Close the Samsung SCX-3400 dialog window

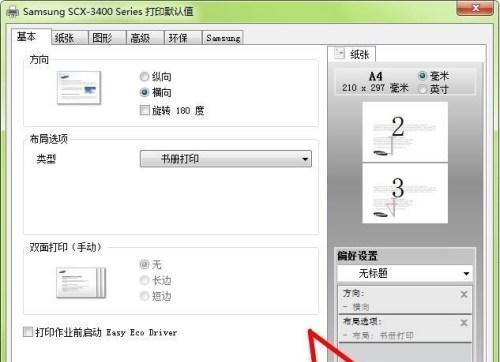475,7
